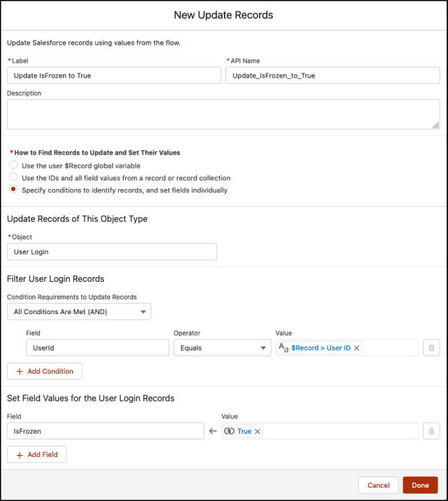Click Done to save the element
This screenshot has width=448, height=501.
[420, 485]
